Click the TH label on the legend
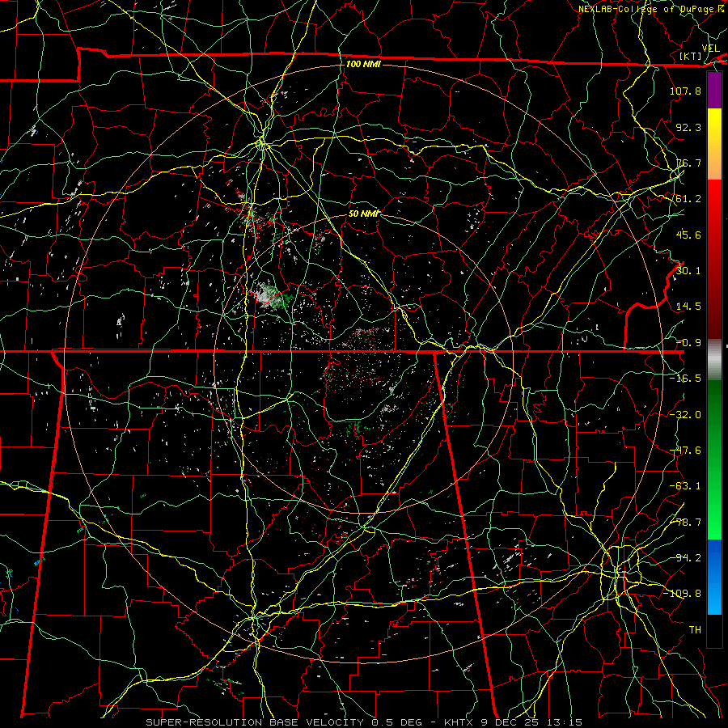Viewport: 728px width, 728px height. click(695, 630)
